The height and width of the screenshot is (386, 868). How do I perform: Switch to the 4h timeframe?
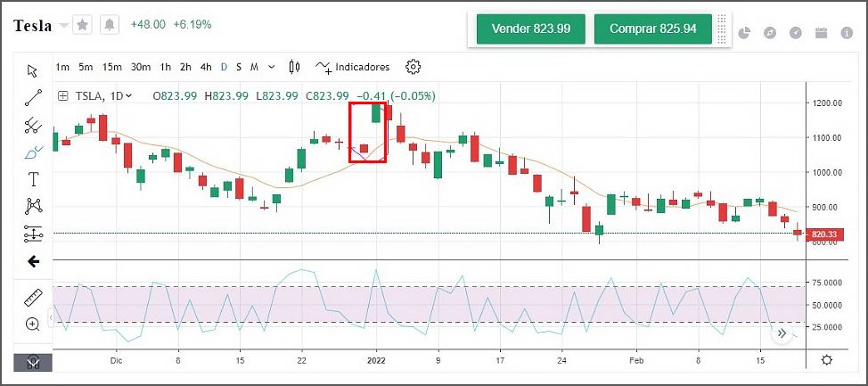point(206,67)
